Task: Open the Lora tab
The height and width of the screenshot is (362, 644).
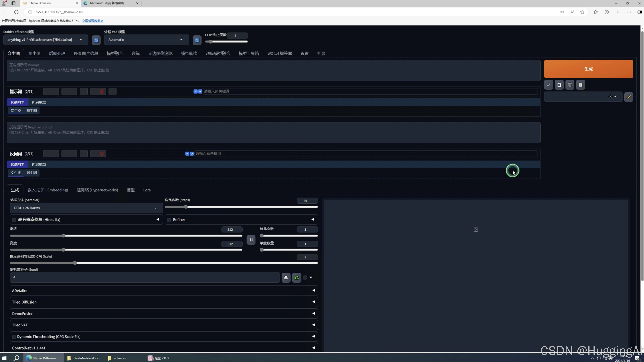Action: (x=147, y=190)
